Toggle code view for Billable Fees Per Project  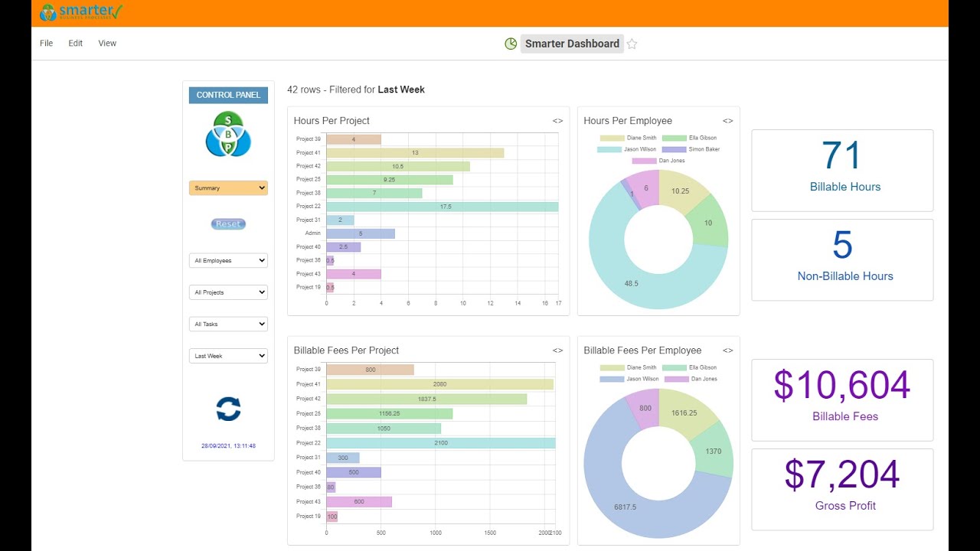pyautogui.click(x=557, y=350)
